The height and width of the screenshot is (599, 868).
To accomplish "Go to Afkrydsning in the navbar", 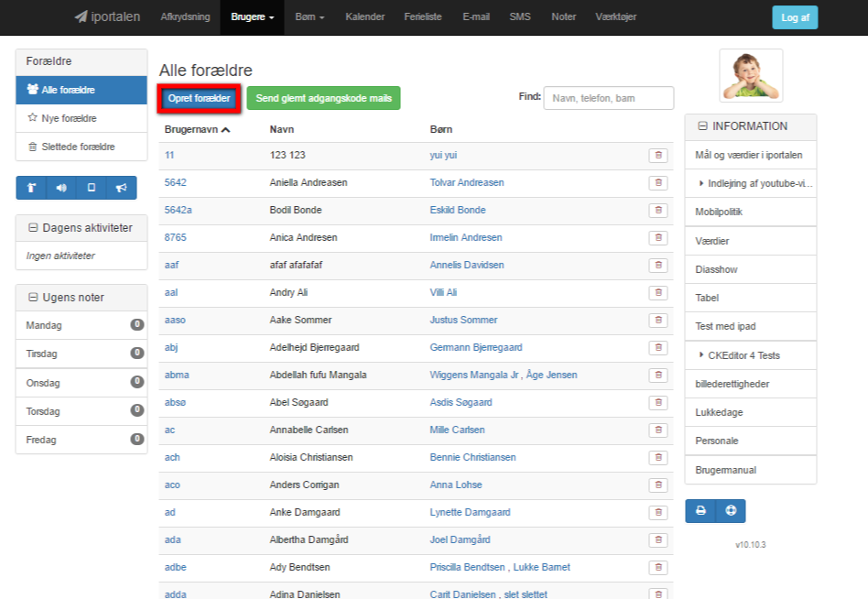I will tap(186, 17).
